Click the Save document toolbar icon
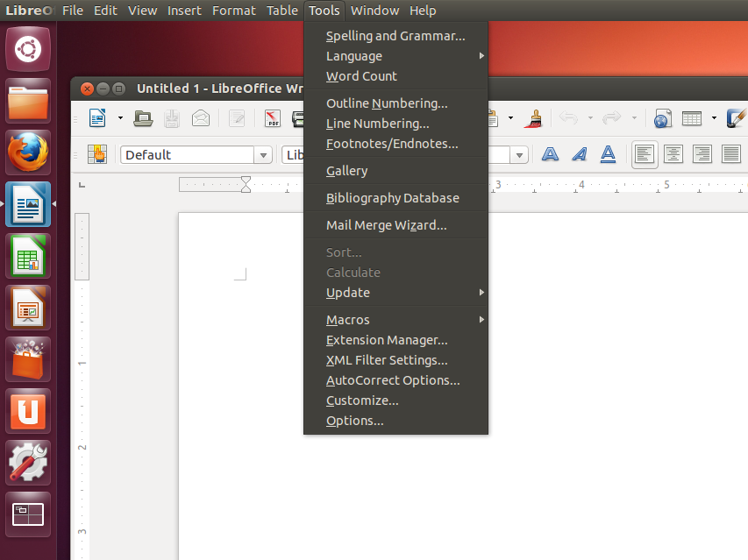 click(172, 118)
